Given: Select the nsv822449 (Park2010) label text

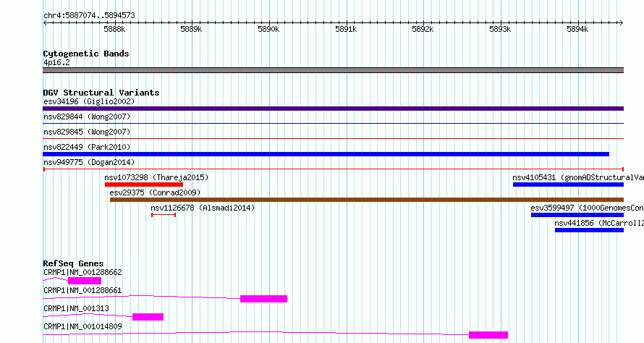Looking at the screenshot, I should click(x=87, y=147).
